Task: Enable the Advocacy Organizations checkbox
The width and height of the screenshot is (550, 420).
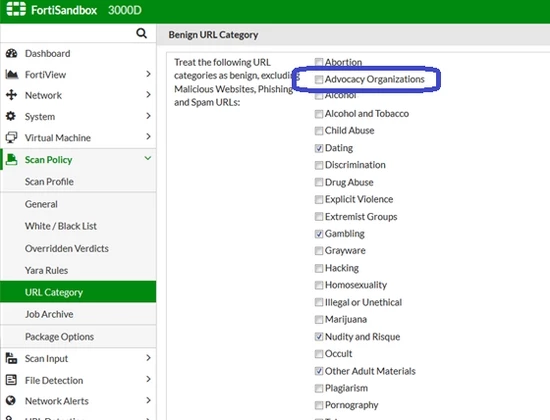Action: pyautogui.click(x=318, y=80)
